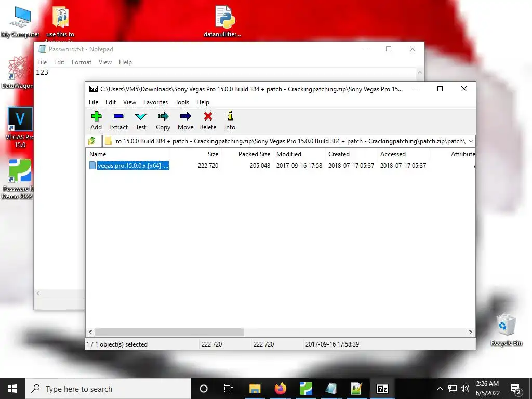Open the 7-Zip File menu
Screen dimensions: 532x399
click(94, 102)
